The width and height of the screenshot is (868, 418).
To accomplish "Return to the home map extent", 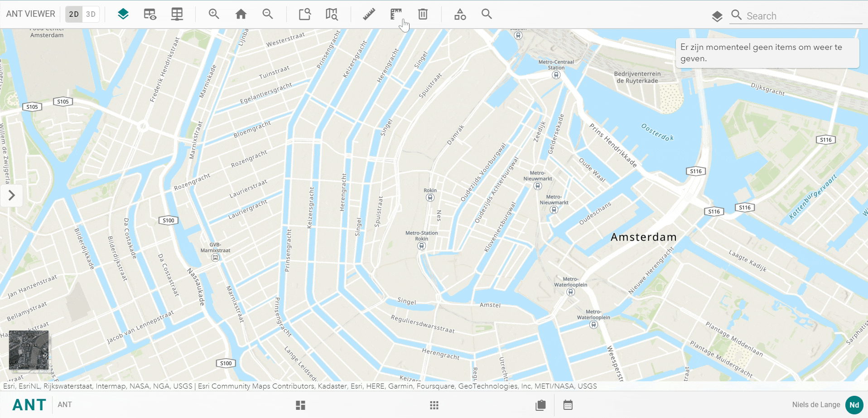I will (241, 14).
